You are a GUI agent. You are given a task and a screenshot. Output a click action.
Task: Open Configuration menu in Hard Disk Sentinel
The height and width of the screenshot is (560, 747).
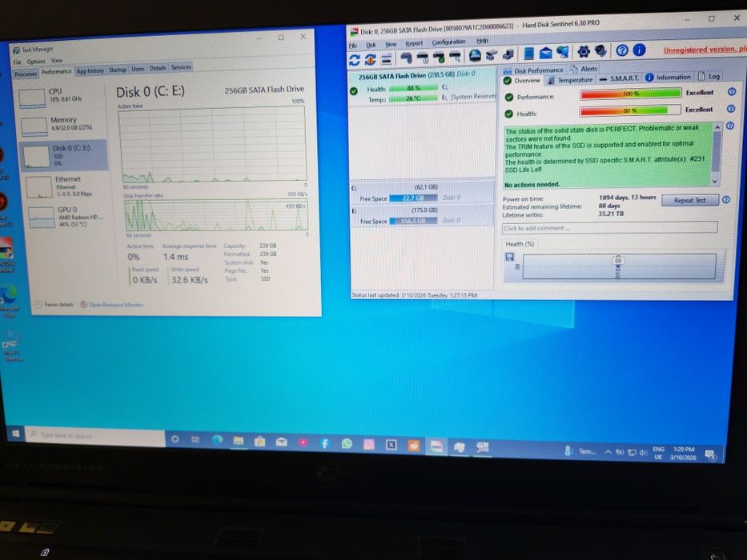click(448, 42)
